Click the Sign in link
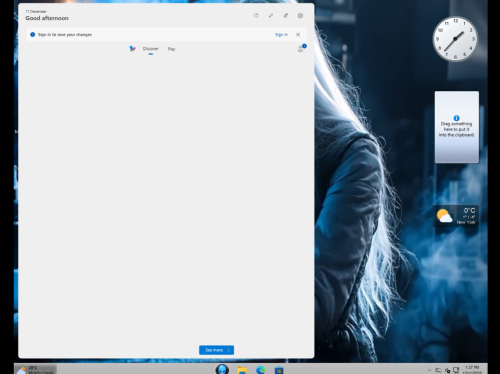The width and height of the screenshot is (500, 374). (x=281, y=35)
